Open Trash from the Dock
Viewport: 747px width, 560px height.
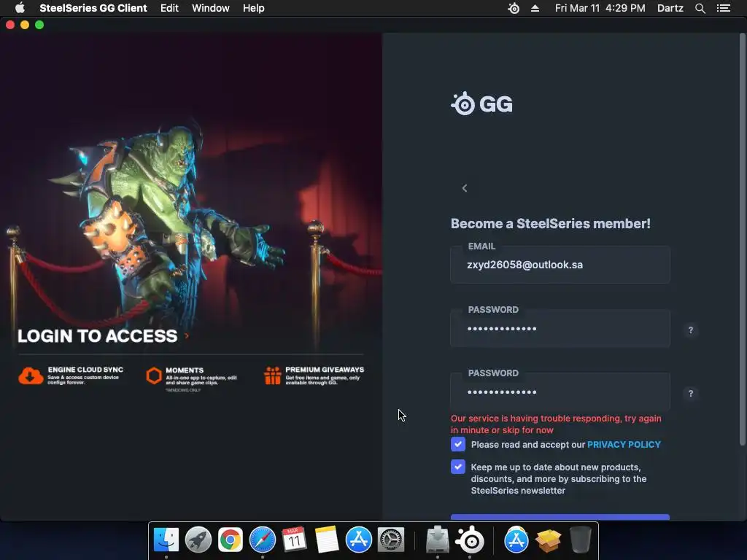pyautogui.click(x=580, y=540)
